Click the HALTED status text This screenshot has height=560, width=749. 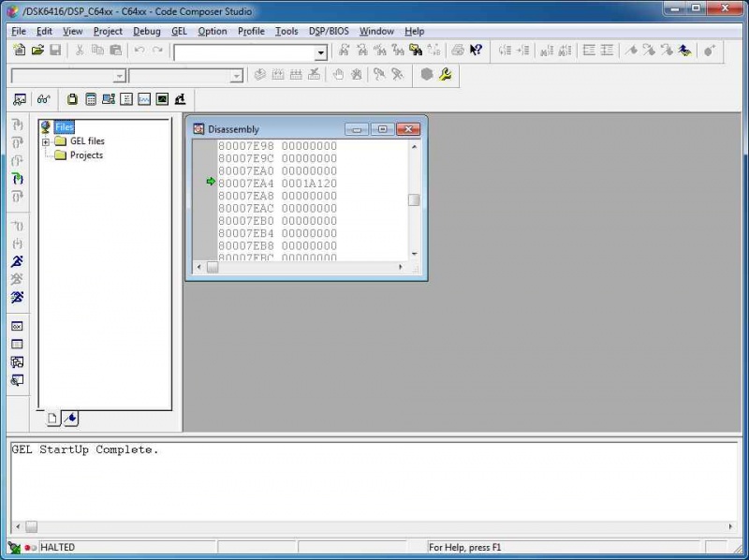pyautogui.click(x=57, y=547)
